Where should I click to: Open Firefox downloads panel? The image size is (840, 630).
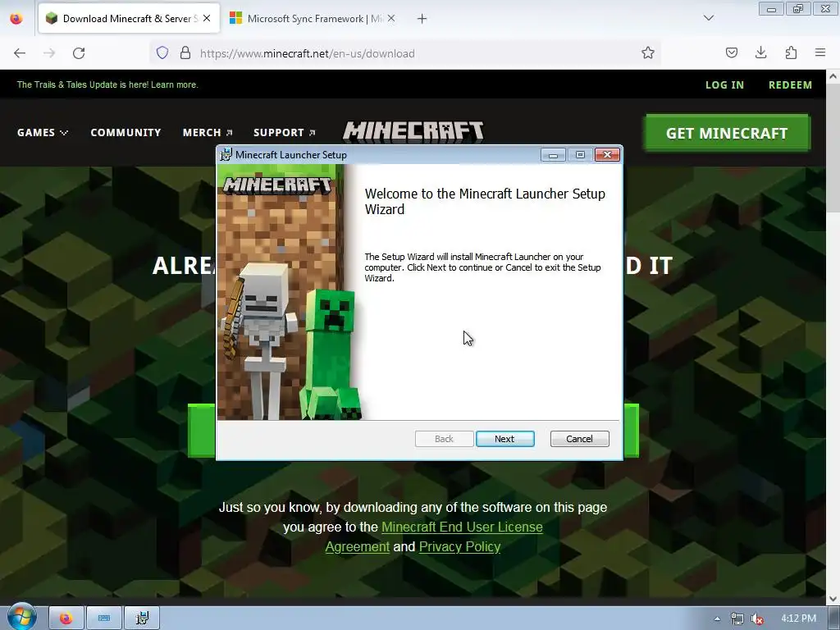tap(760, 53)
